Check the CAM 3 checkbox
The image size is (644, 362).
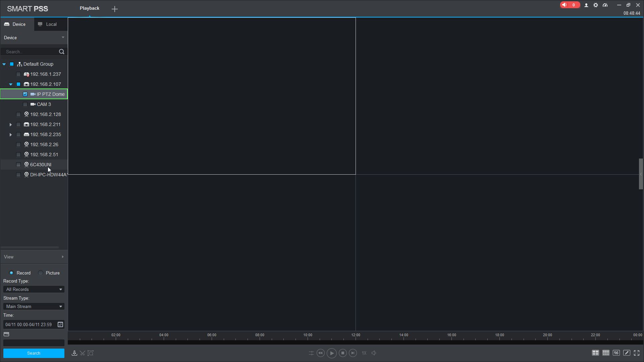click(25, 104)
